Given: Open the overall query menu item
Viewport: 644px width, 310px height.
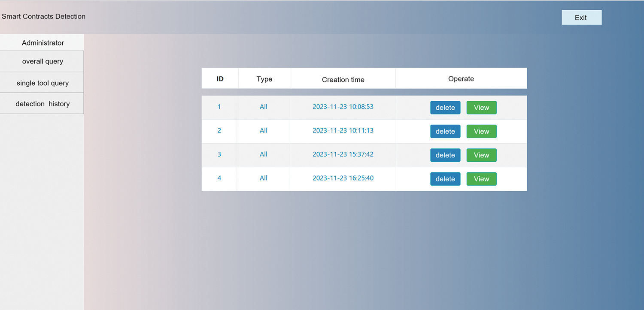Looking at the screenshot, I should [42, 61].
